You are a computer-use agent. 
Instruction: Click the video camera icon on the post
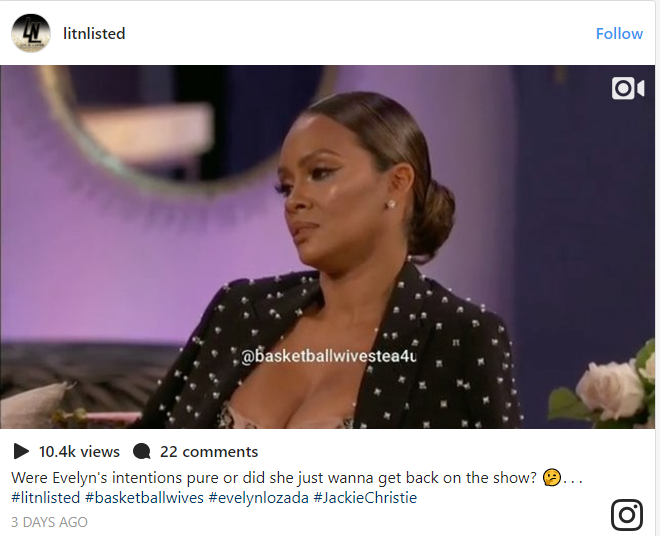[x=628, y=88]
